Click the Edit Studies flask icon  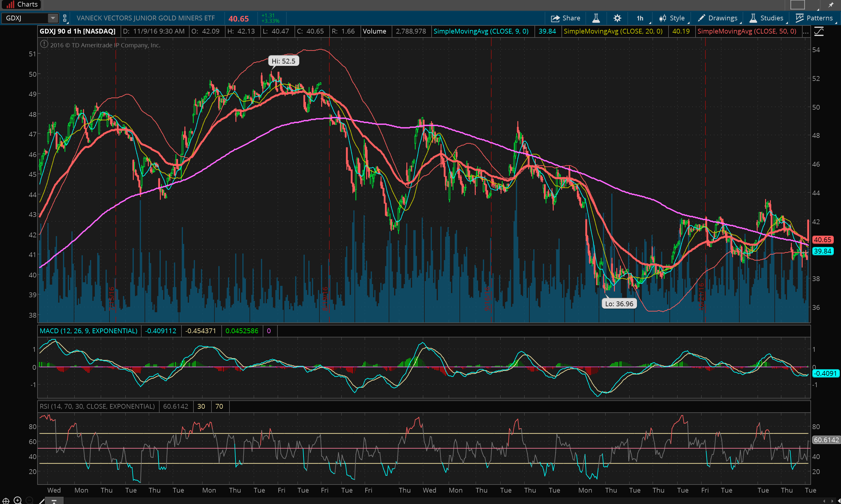point(596,18)
